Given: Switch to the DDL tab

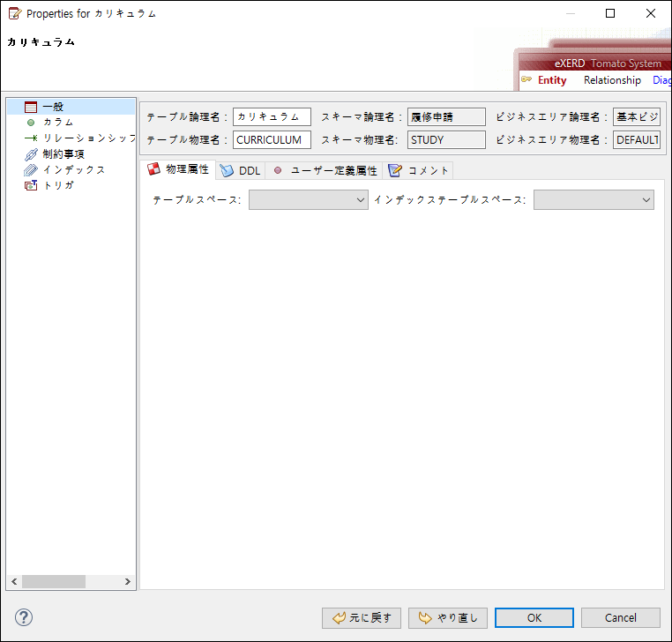Looking at the screenshot, I should (241, 170).
